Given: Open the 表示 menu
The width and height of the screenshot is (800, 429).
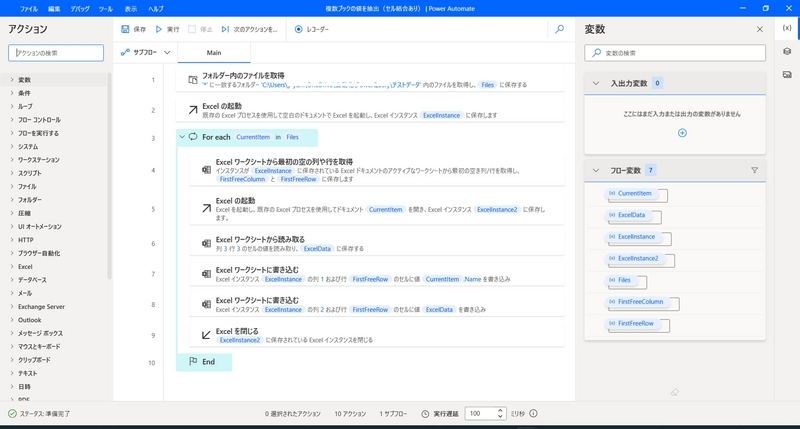Looking at the screenshot, I should coord(131,9).
